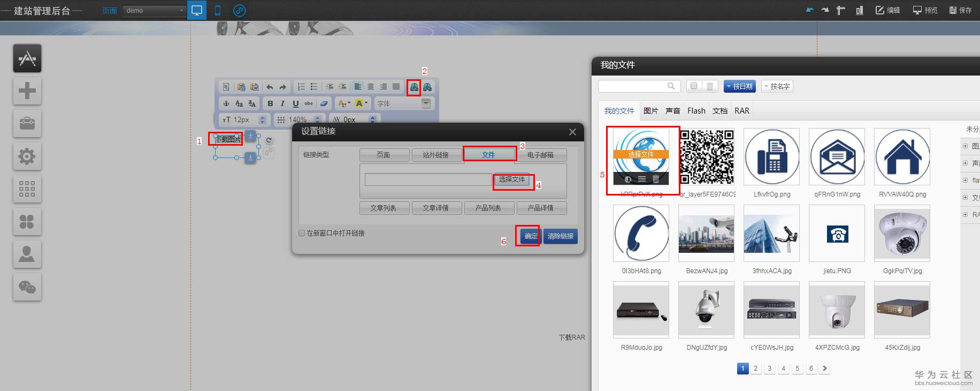Image resolution: width=980 pixels, height=391 pixels.
Task: Open the add component plus button in sidebar
Action: [x=27, y=91]
